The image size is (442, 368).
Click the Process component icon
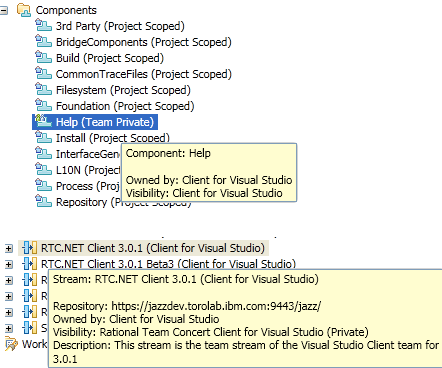click(x=43, y=185)
